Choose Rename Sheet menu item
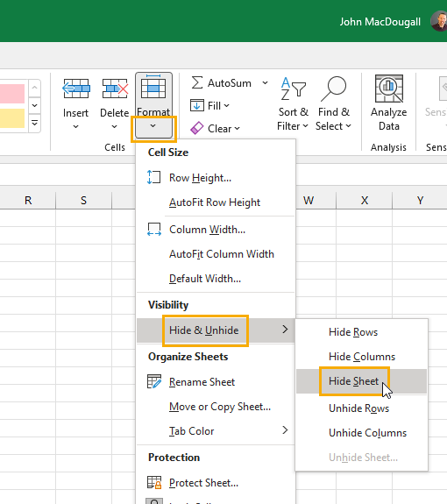This screenshot has height=504, width=447. pos(216,382)
